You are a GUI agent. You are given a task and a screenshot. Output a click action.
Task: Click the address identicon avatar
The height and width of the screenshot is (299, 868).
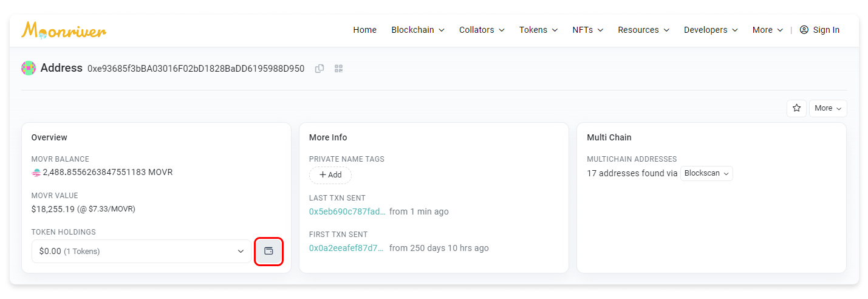click(29, 68)
